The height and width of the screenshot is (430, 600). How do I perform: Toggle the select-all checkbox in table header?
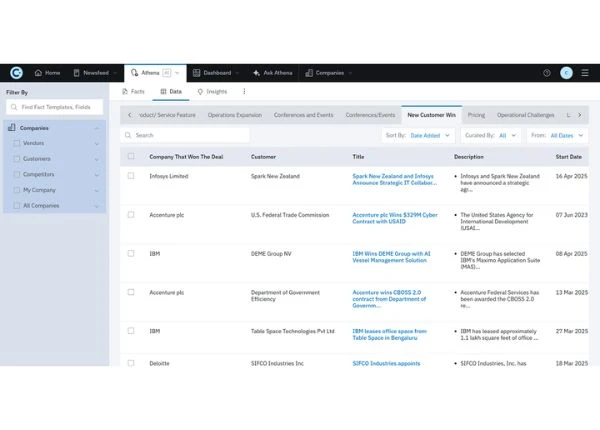(x=131, y=156)
